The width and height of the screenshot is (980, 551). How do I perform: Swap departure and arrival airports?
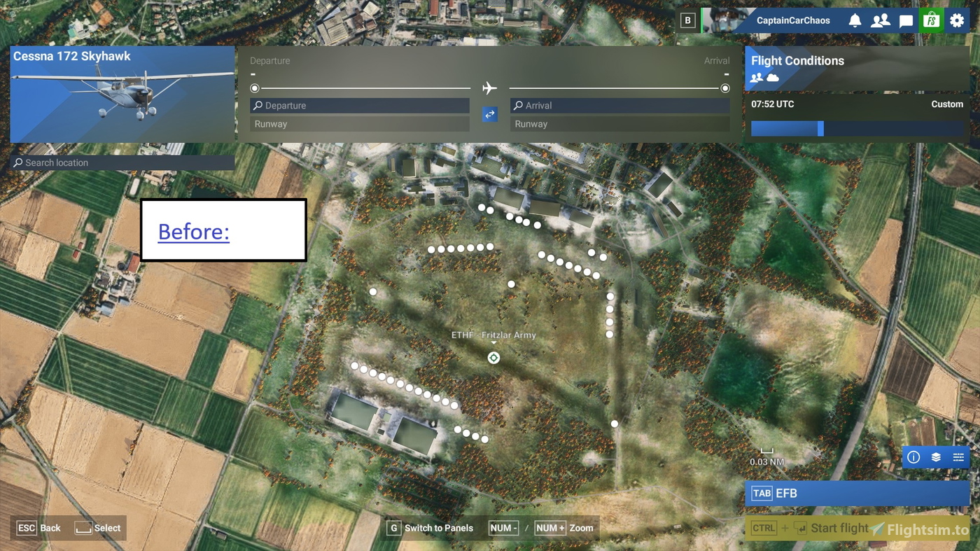click(490, 114)
